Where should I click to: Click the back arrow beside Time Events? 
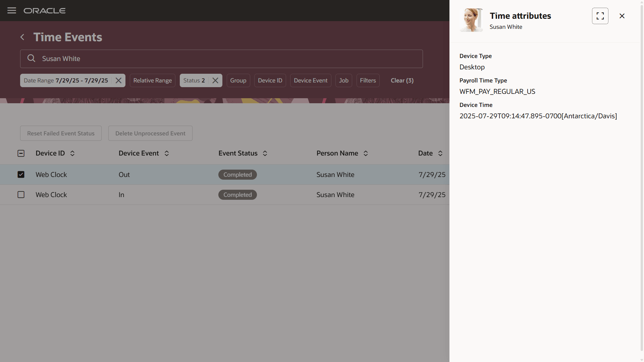point(22,37)
